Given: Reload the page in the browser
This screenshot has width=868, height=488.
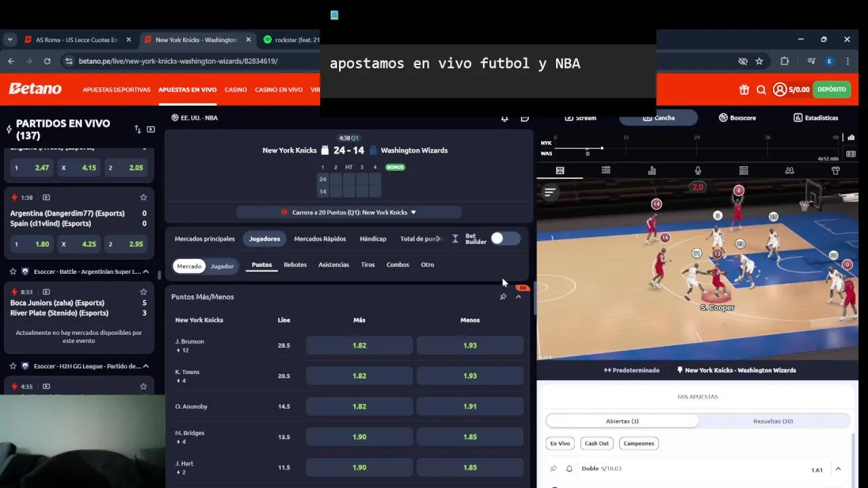Looking at the screenshot, I should [x=47, y=61].
